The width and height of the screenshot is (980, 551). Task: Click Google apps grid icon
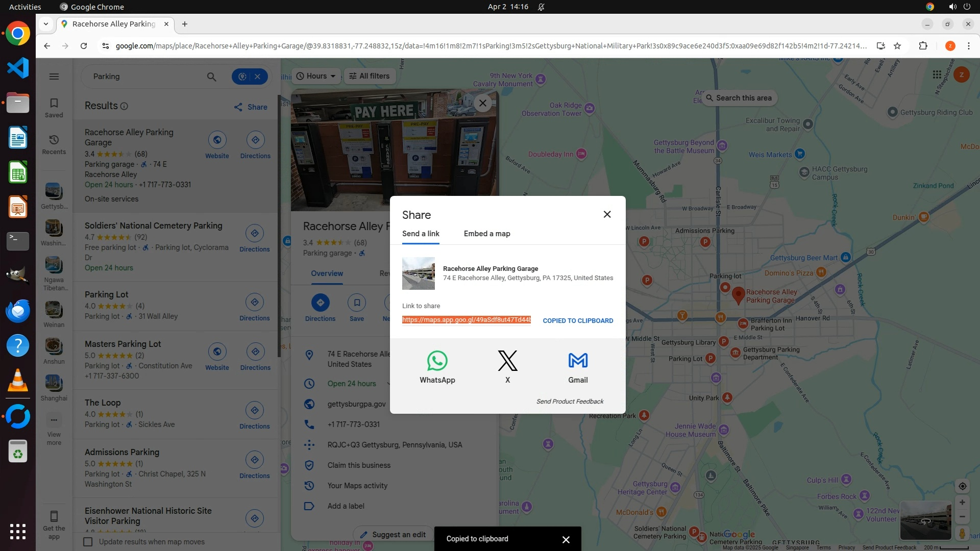point(937,74)
